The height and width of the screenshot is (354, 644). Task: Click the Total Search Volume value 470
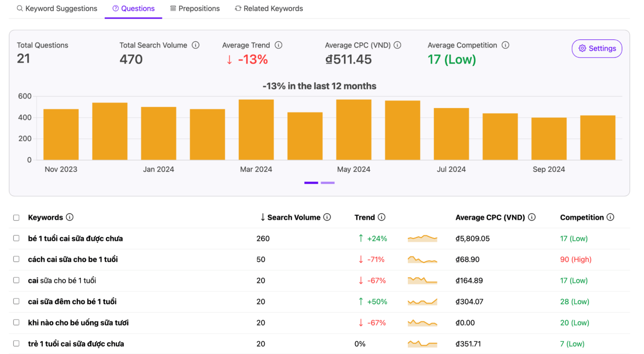pos(131,59)
